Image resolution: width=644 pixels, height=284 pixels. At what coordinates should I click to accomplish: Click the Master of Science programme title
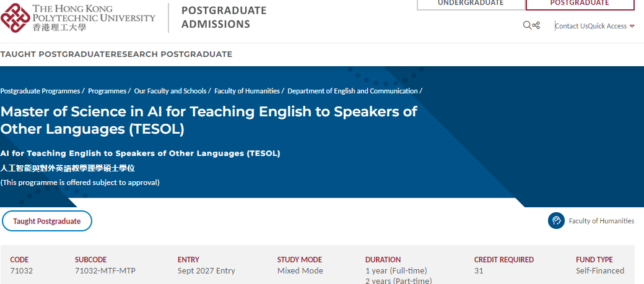(209, 120)
